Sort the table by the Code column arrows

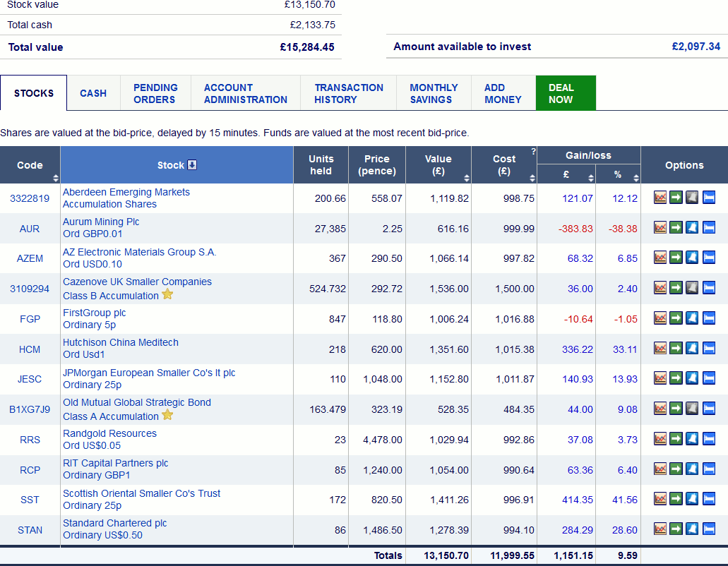56,178
